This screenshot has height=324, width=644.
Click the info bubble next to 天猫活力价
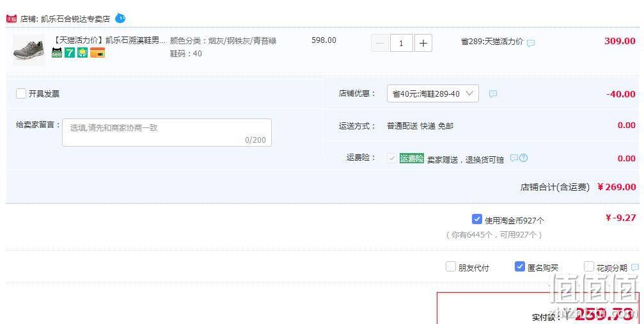coord(531,43)
